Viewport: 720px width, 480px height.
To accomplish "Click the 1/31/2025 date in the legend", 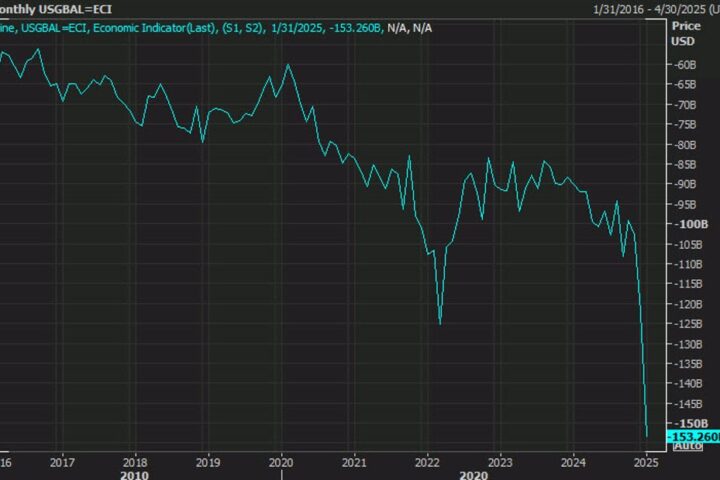I will pos(295,27).
